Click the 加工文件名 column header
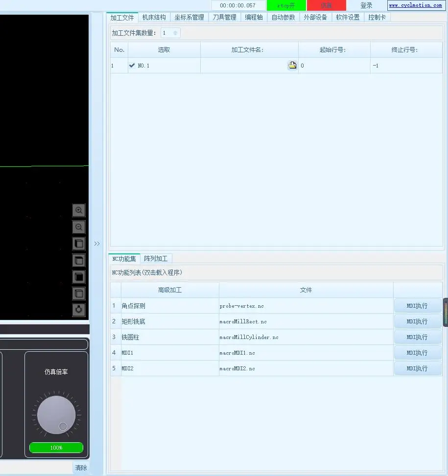Screen dimensions: 448x476 249,50
